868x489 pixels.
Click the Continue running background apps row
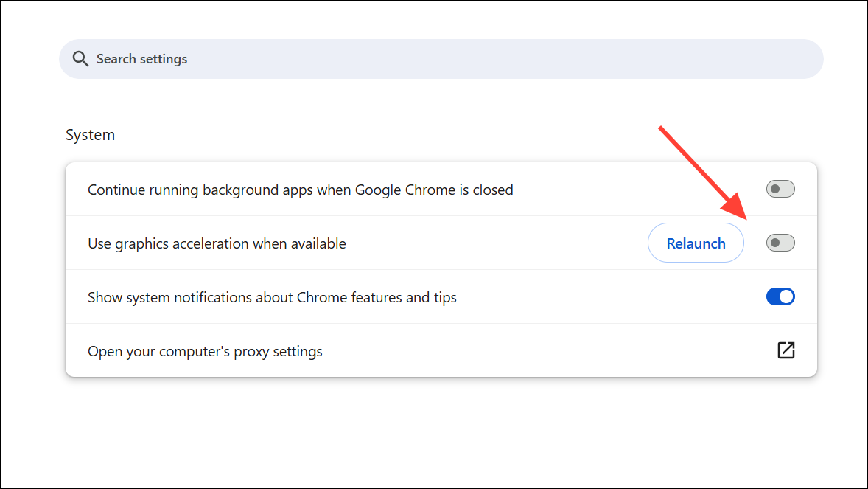(x=300, y=189)
